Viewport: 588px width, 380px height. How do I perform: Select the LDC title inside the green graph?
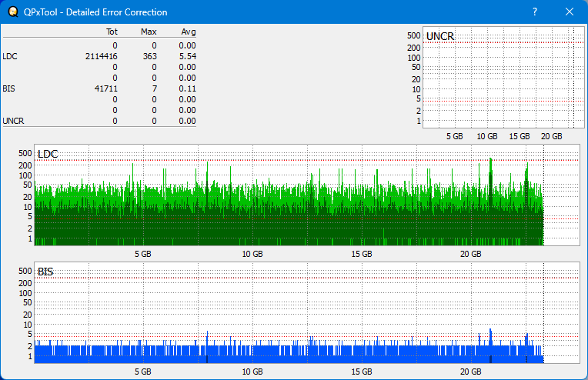[x=48, y=155]
